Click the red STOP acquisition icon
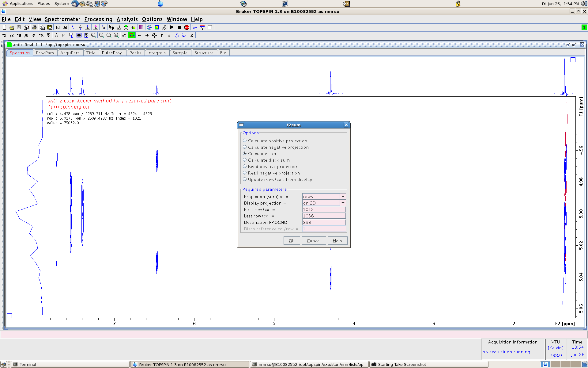Image resolution: width=588 pixels, height=368 pixels. point(187,27)
